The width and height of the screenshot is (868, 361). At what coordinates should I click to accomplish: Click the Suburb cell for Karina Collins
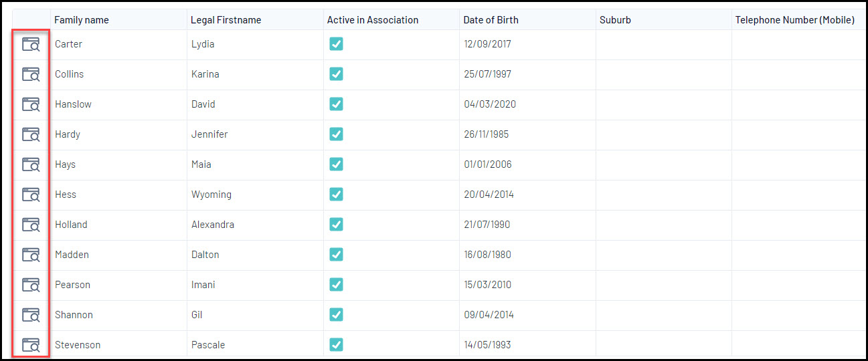663,74
